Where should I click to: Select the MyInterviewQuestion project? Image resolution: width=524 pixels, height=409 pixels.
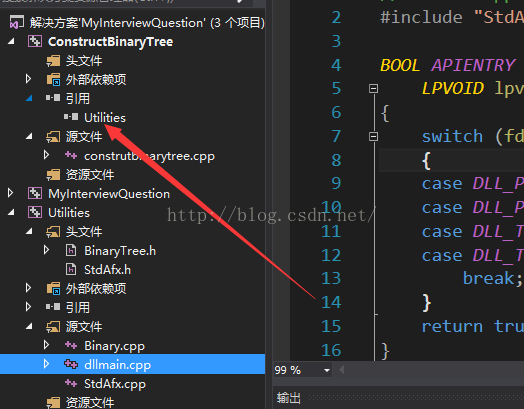click(109, 194)
